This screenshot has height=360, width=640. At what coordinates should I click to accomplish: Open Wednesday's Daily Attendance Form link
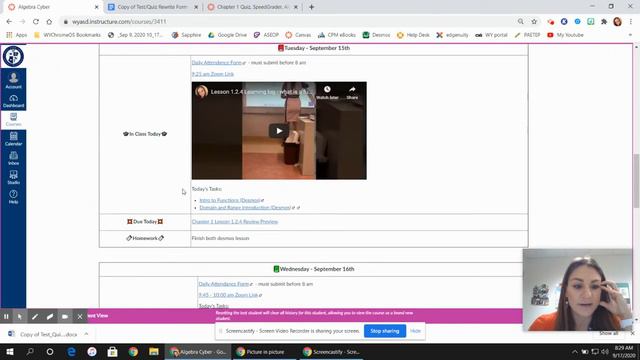[x=224, y=284]
